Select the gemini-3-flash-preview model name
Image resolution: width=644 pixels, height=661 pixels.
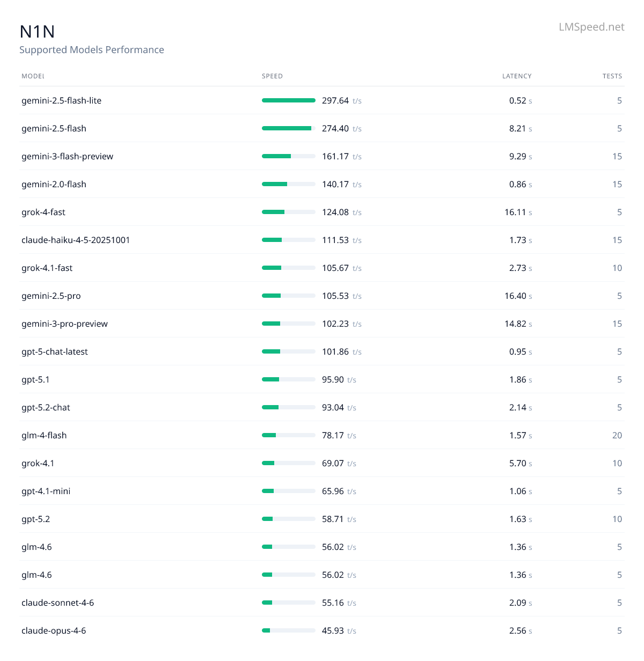[67, 156]
